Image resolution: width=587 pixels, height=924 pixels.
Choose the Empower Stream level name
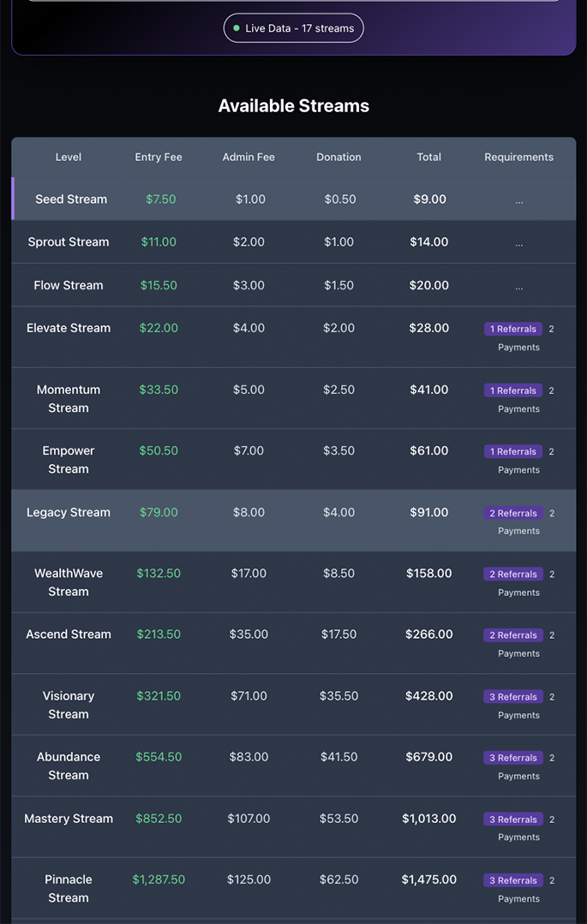point(69,460)
